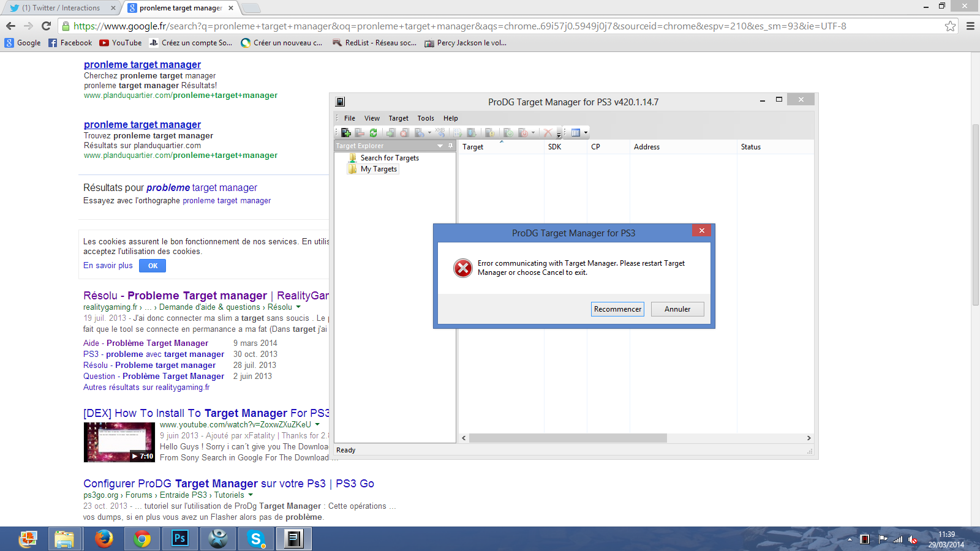Screen dimensions: 980x551
Task: Click the Annuler button
Action: pos(677,309)
